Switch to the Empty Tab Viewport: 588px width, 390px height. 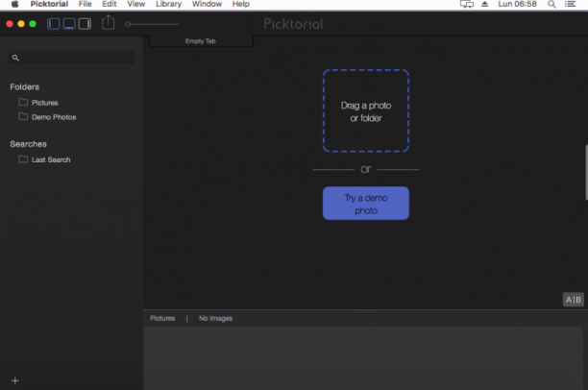coord(201,41)
